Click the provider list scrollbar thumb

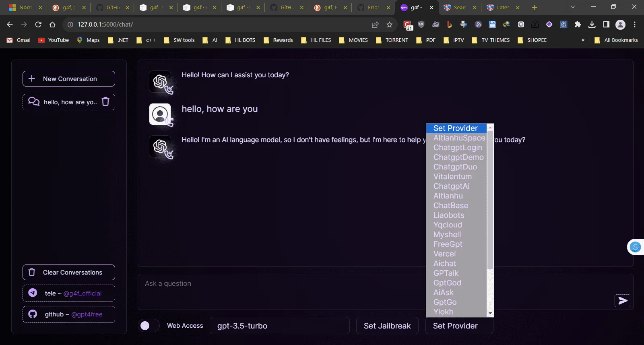[490, 200]
